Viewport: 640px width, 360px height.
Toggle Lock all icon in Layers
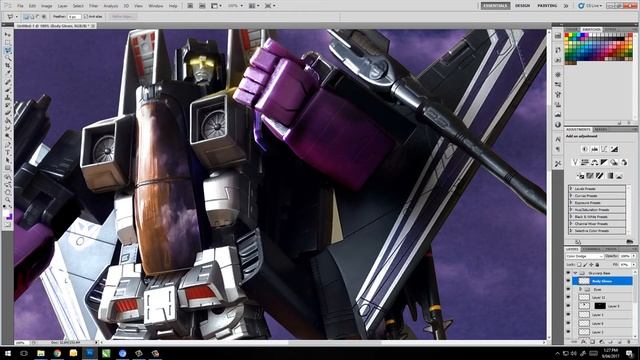pyautogui.click(x=597, y=264)
